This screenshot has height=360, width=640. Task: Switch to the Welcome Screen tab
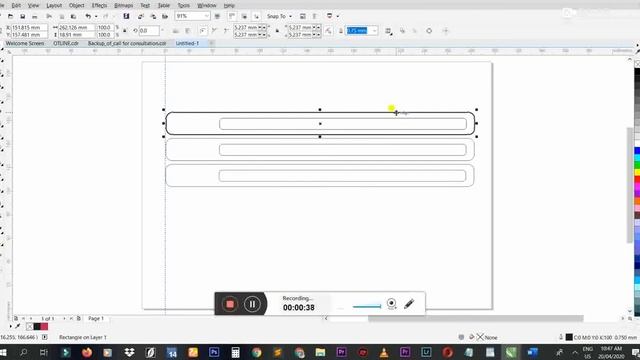click(x=25, y=43)
